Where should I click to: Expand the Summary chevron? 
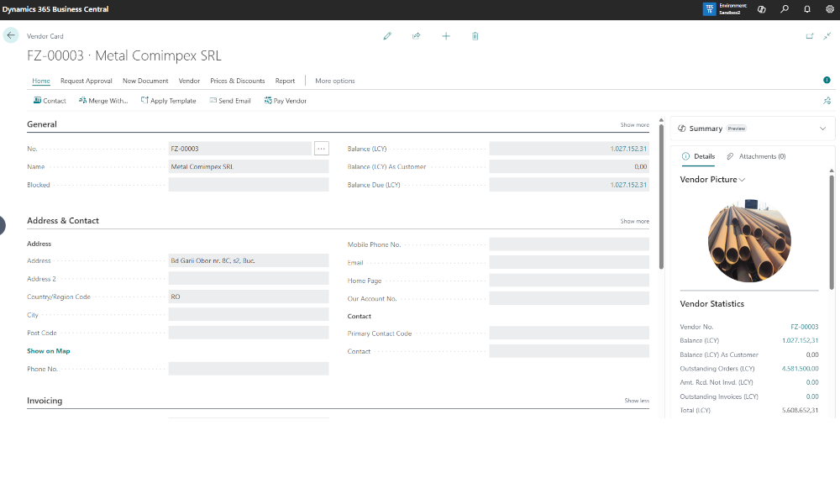[x=822, y=129]
